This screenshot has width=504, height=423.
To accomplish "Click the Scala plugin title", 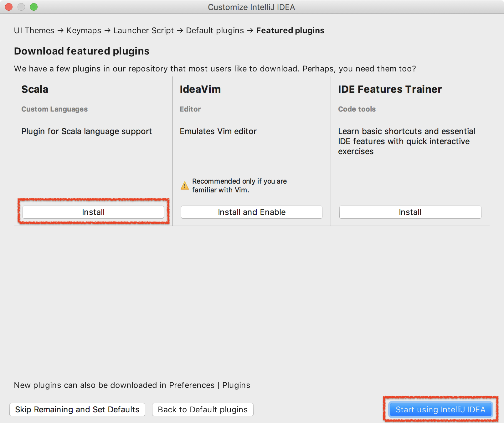I will tap(35, 89).
